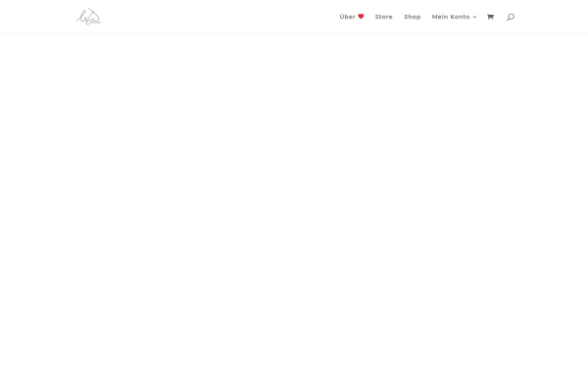This screenshot has height=368, width=588.
Task: Open the Shop page
Action: [413, 17]
